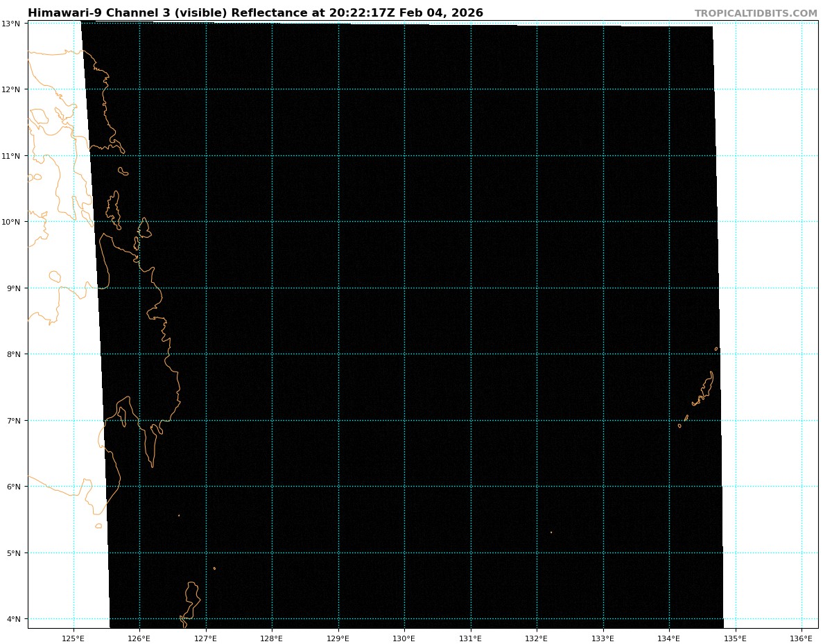Select the 13°N latitude axis label
Image resolution: width=832 pixels, height=644 pixels.
coord(14,24)
